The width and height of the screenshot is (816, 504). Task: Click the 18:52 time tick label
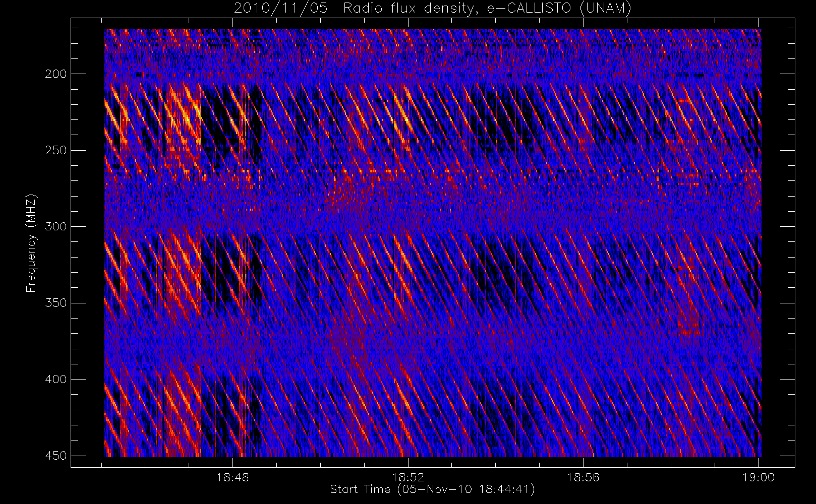pyautogui.click(x=408, y=477)
